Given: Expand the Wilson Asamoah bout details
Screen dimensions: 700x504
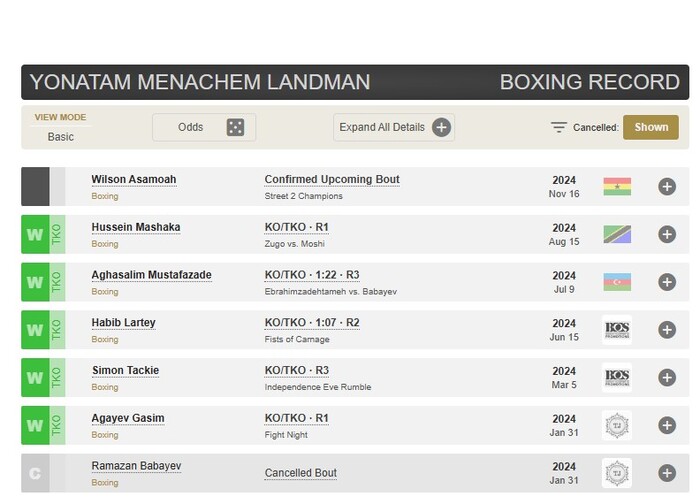Looking at the screenshot, I should pyautogui.click(x=667, y=186).
